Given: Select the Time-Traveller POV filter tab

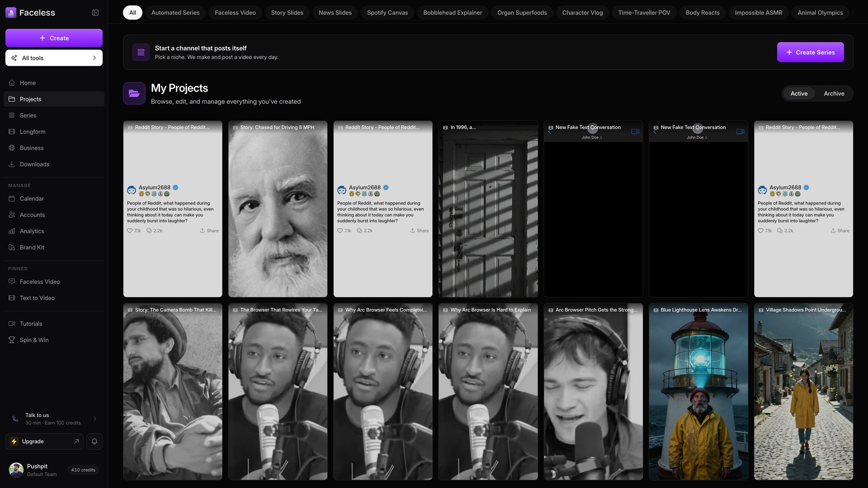Looking at the screenshot, I should [644, 12].
